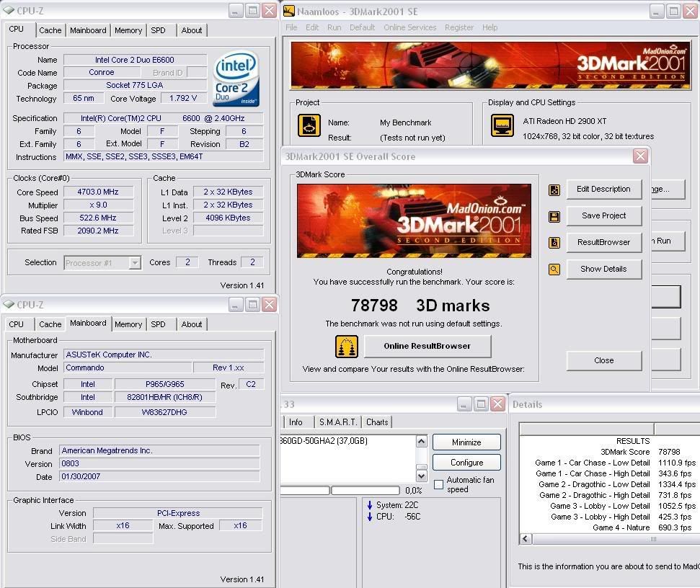Click the Save Project floppy disk icon
The width and height of the screenshot is (700, 588).
[x=554, y=217]
